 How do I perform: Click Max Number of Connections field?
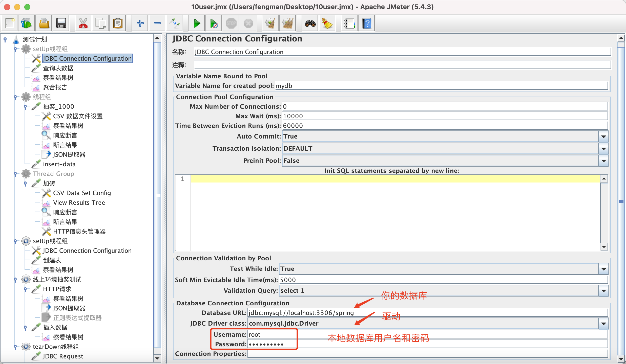445,107
